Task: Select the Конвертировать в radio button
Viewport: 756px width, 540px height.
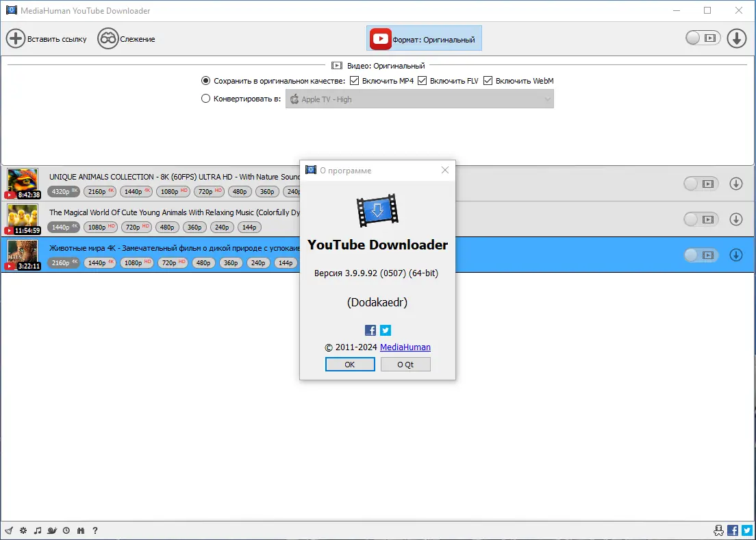Action: pos(205,99)
